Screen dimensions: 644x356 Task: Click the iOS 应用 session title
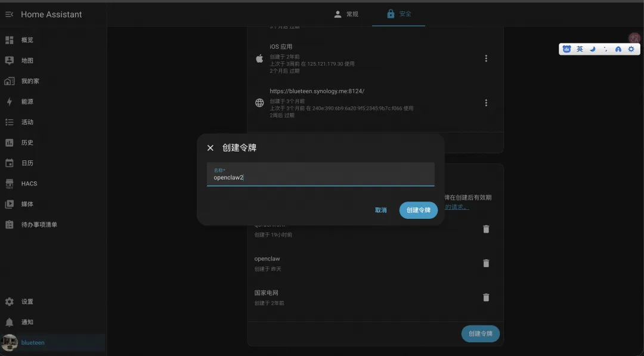pyautogui.click(x=281, y=47)
